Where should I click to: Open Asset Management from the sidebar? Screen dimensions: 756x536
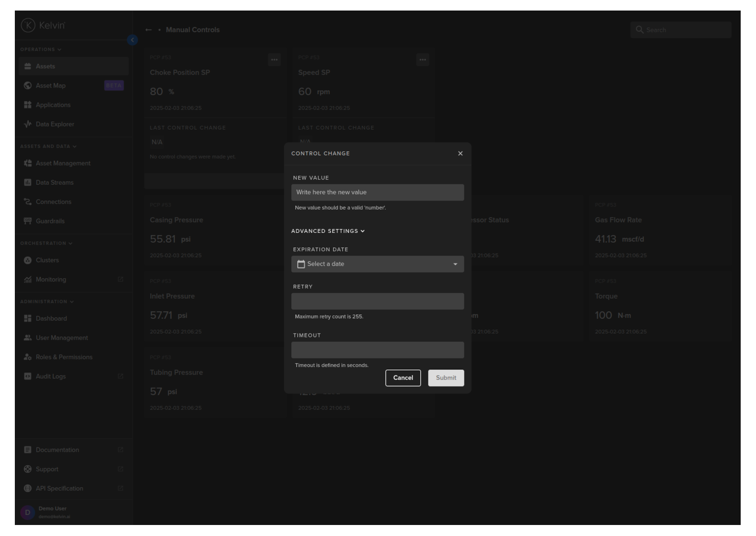tap(63, 163)
